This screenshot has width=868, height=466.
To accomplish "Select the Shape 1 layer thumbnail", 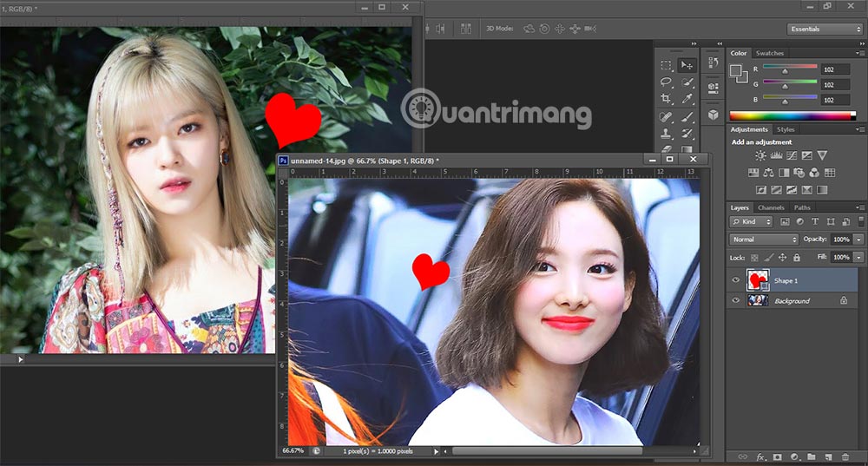I will coord(757,279).
